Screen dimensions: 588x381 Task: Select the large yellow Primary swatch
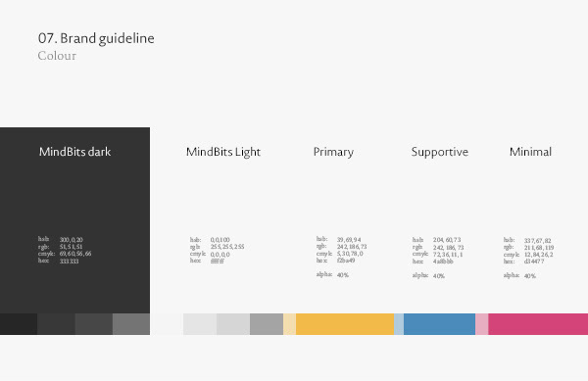coord(345,324)
